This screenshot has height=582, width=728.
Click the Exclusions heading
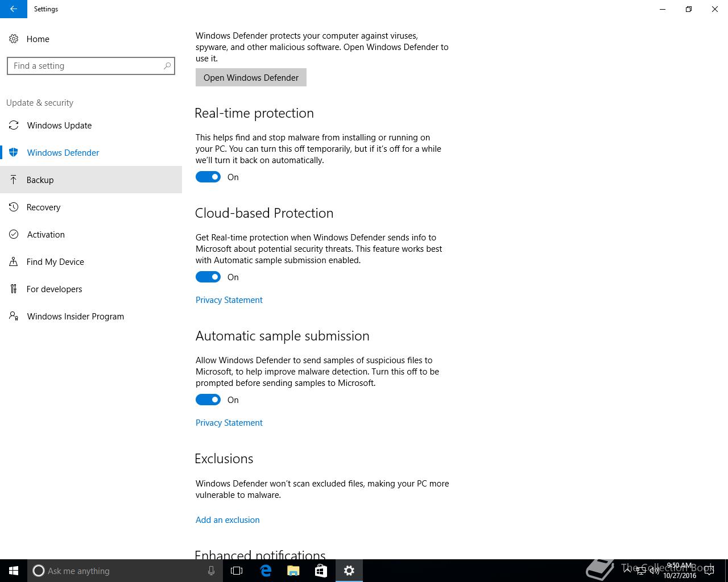pyautogui.click(x=224, y=459)
